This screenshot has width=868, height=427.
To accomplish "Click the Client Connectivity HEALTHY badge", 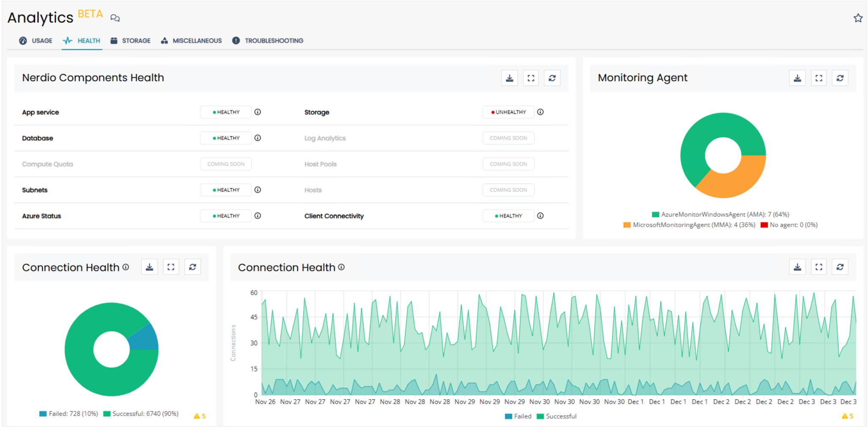I will pos(508,216).
